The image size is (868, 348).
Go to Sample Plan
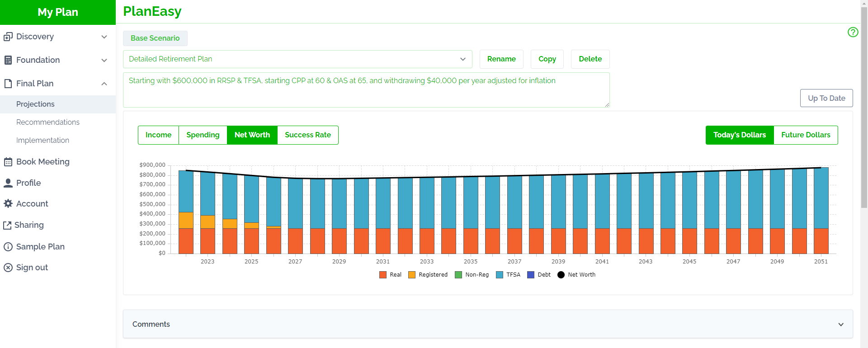40,247
